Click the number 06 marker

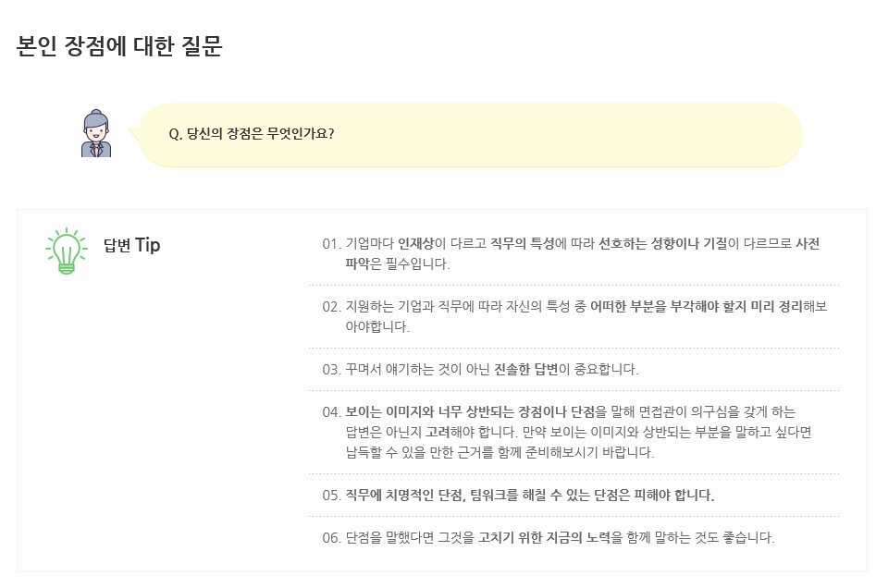click(331, 538)
